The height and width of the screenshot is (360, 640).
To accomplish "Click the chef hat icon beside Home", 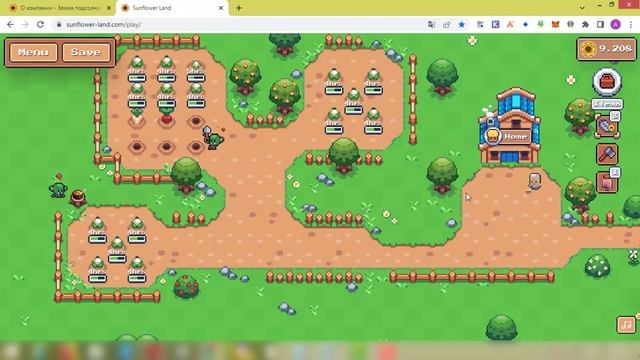I will click(x=493, y=136).
